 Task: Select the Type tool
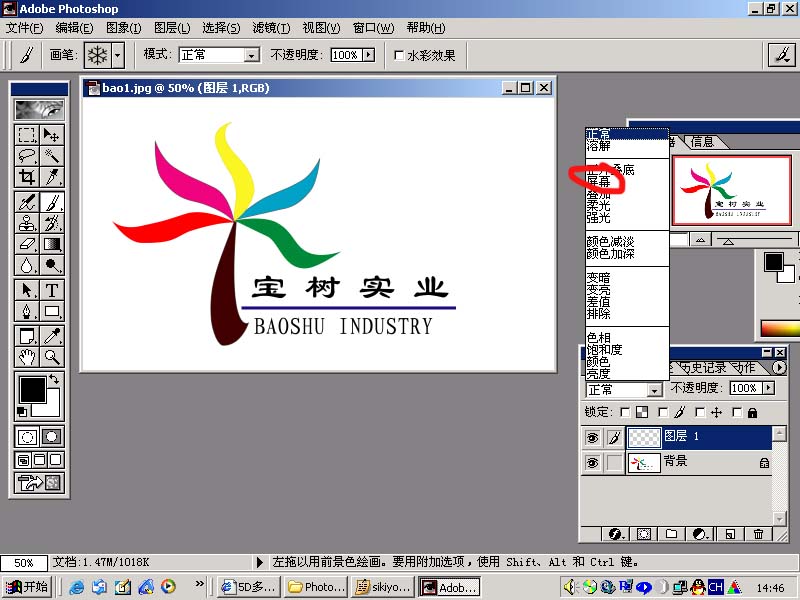click(52, 290)
